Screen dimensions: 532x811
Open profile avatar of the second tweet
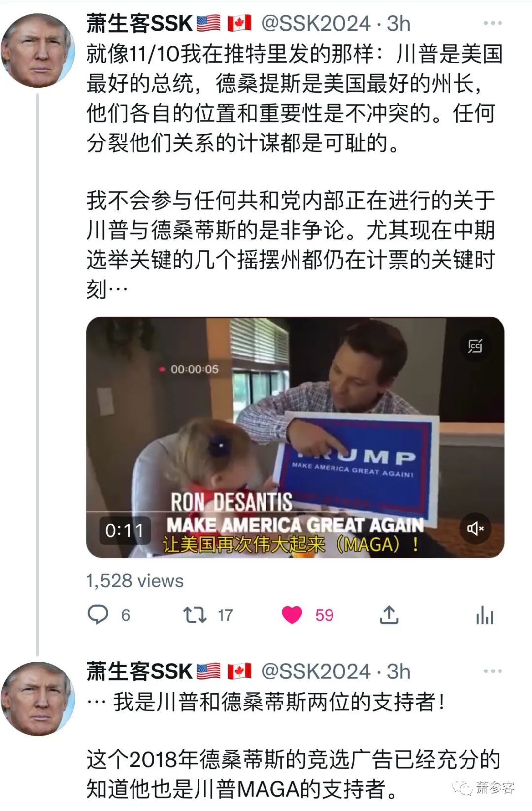point(38,699)
